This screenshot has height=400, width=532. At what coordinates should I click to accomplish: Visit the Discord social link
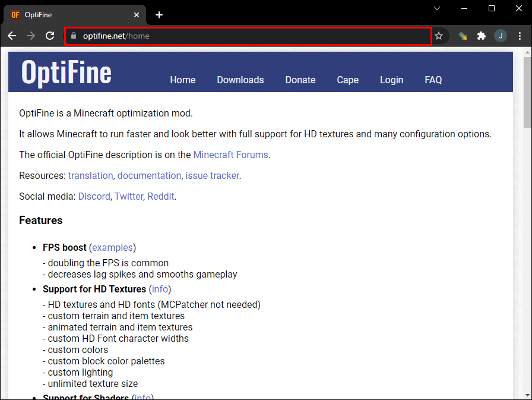(94, 196)
